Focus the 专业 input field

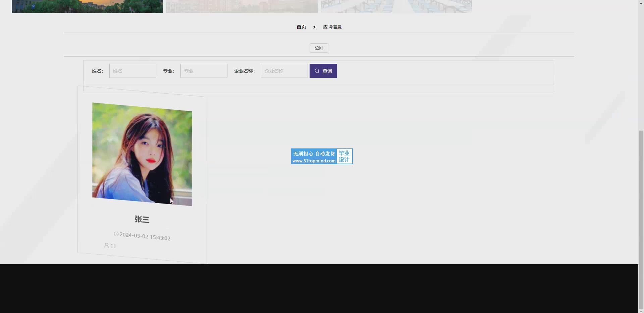pos(204,71)
